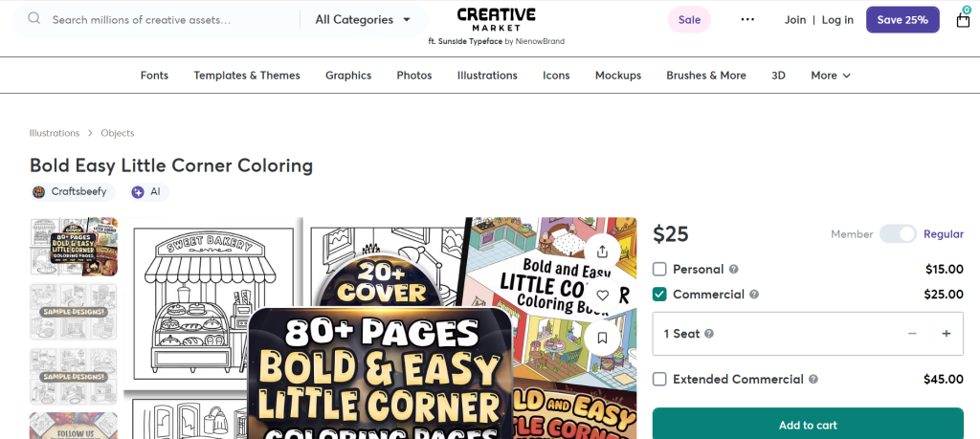This screenshot has width=980, height=439.
Task: Click the share icon on preview image
Action: (x=602, y=252)
